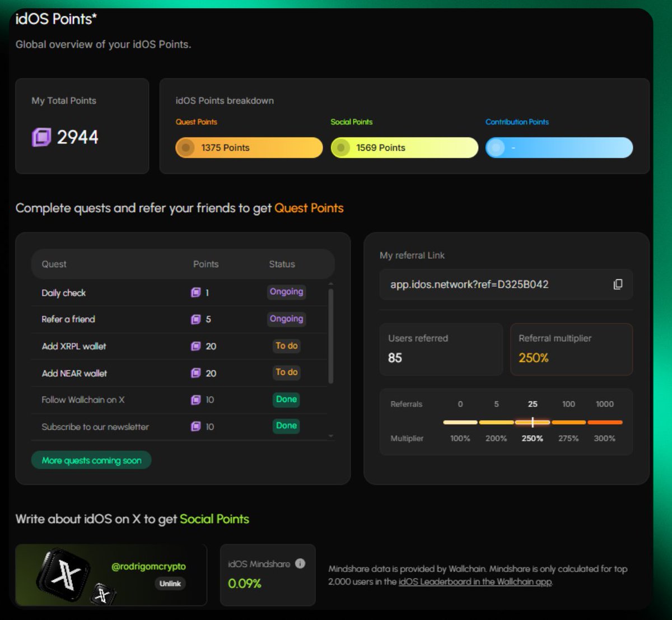Screen dimensions: 672x620
Task: Click the blue Contribution Points bar circle
Action: click(x=495, y=148)
